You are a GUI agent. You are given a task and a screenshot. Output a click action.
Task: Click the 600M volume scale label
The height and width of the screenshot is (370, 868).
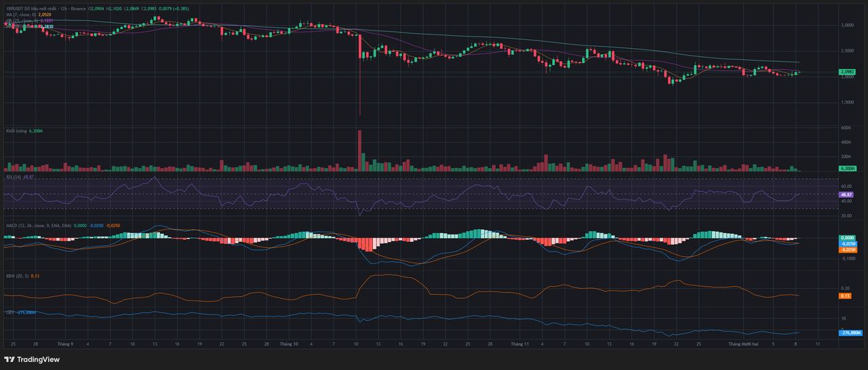[x=846, y=128]
